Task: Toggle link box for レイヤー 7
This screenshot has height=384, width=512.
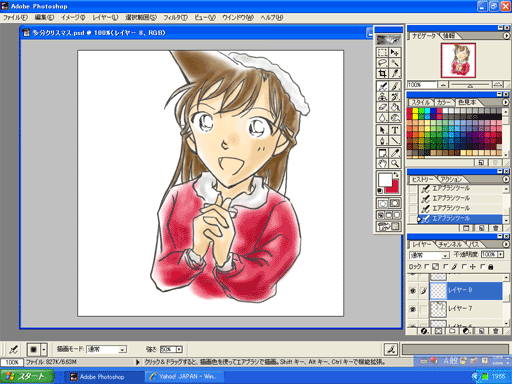Action: point(423,309)
